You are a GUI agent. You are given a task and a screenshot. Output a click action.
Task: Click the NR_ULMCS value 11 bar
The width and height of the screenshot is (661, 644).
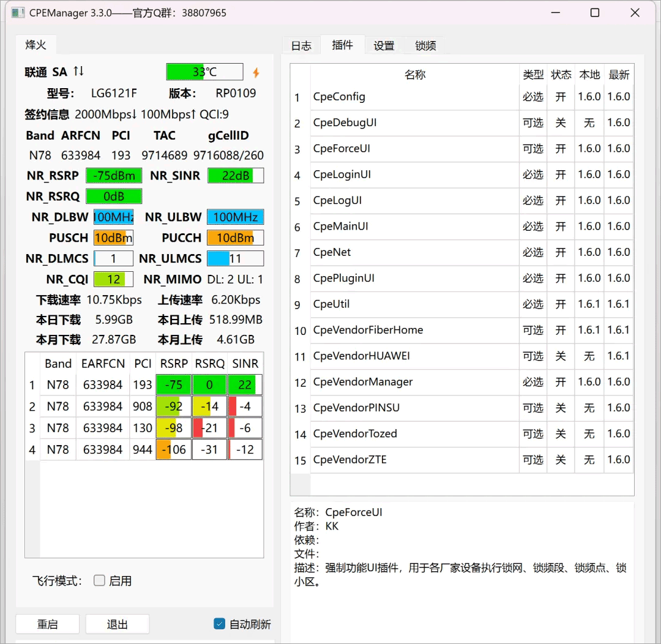[236, 258]
